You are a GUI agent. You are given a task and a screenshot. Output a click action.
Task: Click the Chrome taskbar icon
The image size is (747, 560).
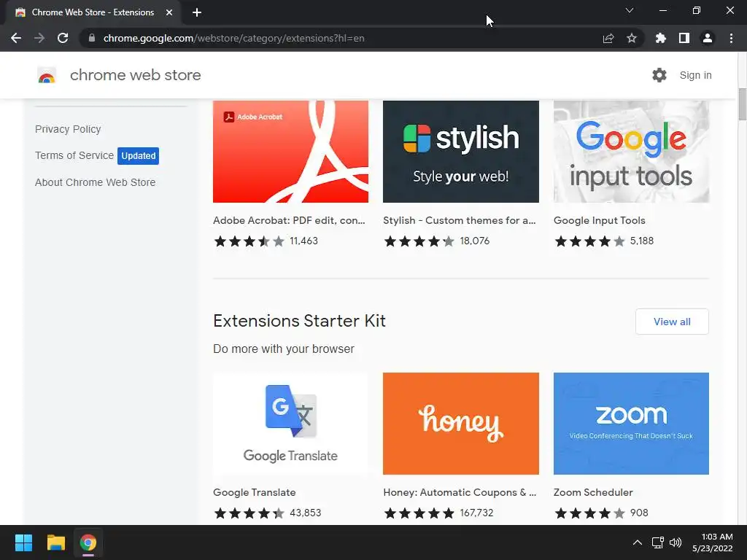[88, 542]
